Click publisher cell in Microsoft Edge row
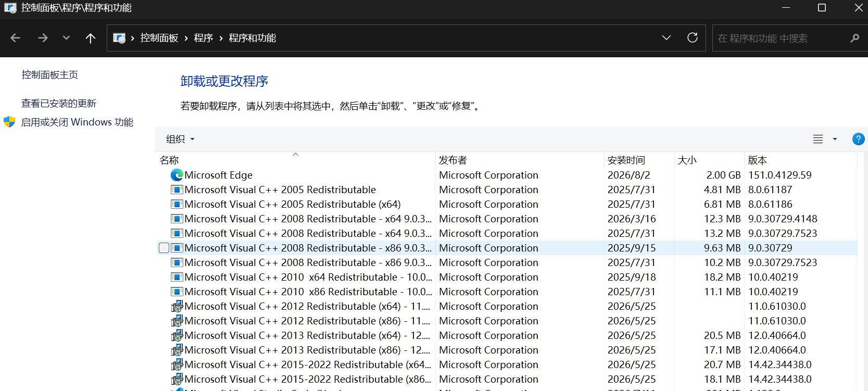The width and height of the screenshot is (868, 391). coord(488,175)
